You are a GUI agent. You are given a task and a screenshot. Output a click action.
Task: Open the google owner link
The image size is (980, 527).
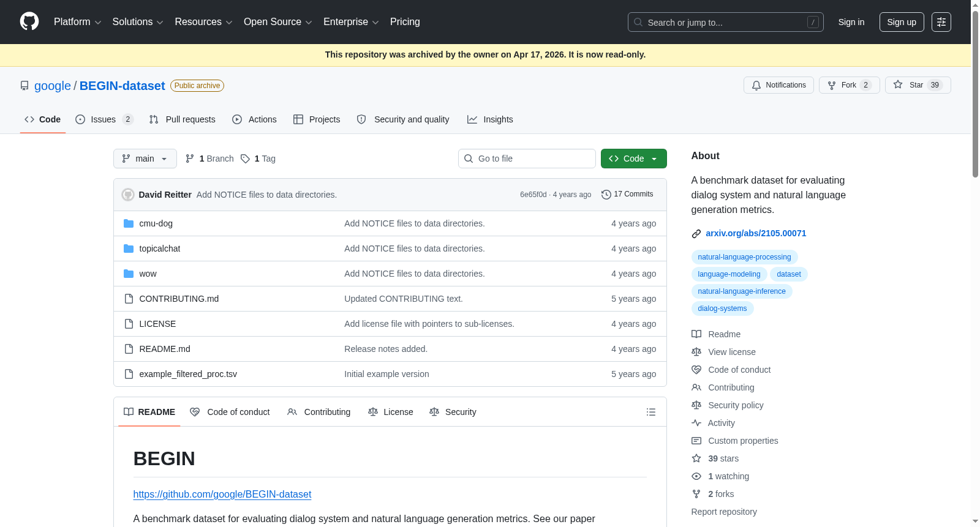(x=53, y=86)
